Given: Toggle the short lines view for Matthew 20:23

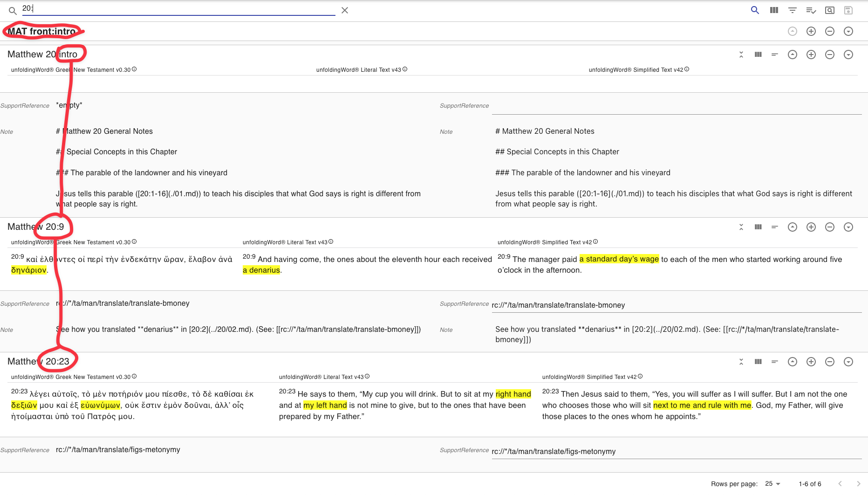Looking at the screenshot, I should point(775,362).
